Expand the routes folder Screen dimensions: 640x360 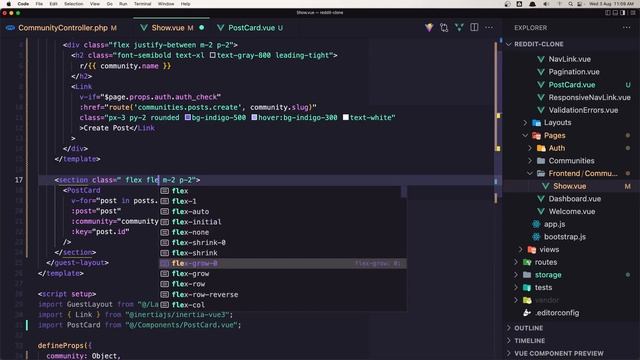pyautogui.click(x=516, y=262)
